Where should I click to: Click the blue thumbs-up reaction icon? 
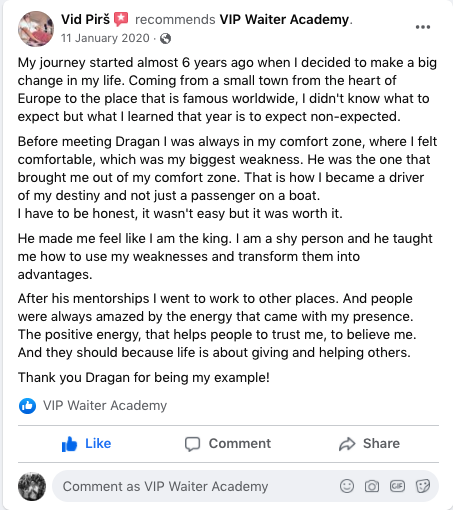[x=27, y=406]
